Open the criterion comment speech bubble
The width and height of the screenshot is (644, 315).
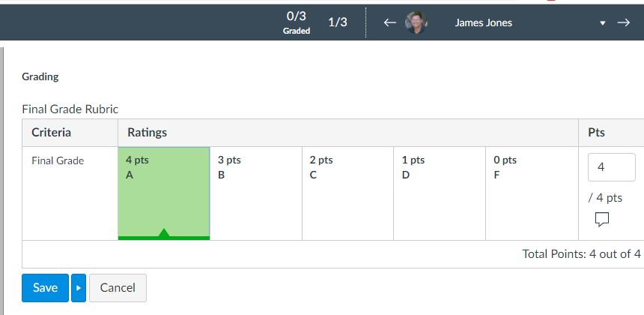point(601,219)
